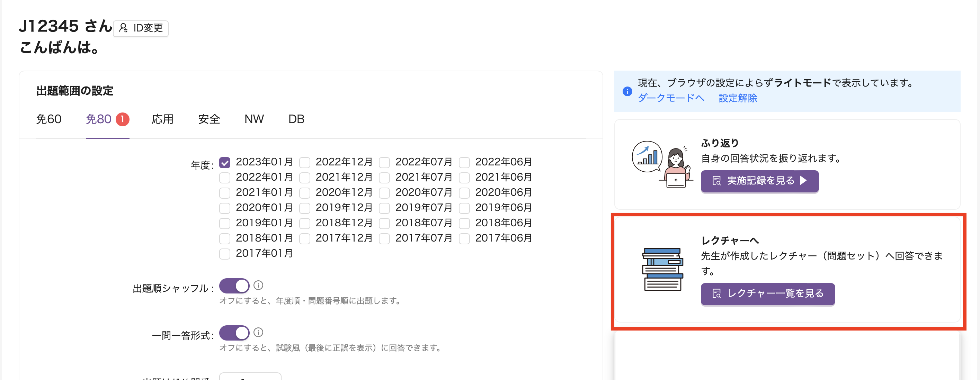Check the 2017年01月 checkbox
980x380 pixels.
225,254
